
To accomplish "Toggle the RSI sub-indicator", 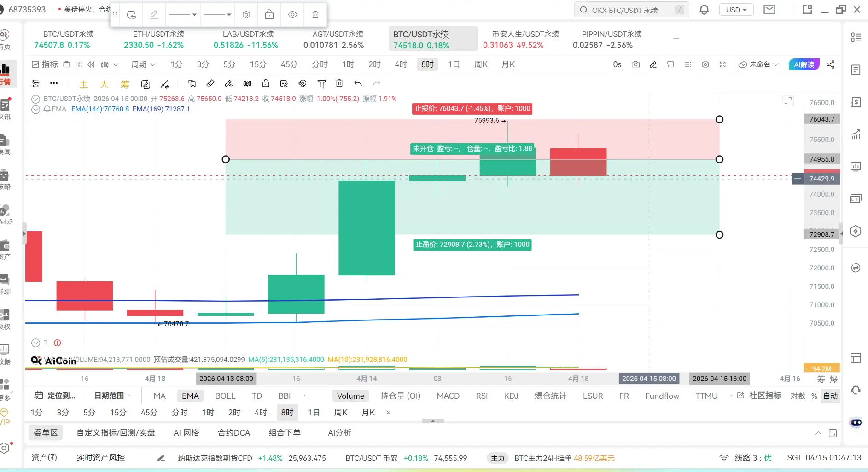I will coord(482,396).
